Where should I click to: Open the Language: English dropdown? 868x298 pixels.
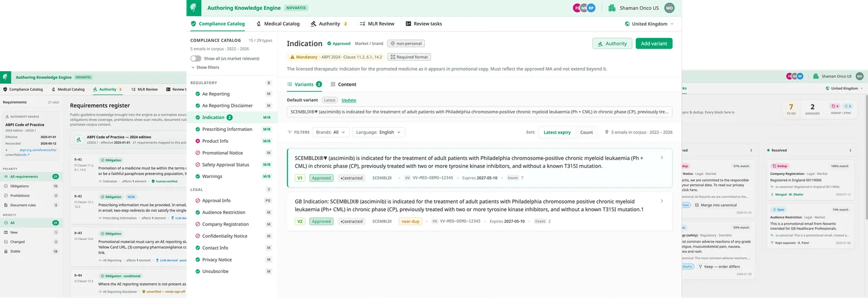pos(379,132)
